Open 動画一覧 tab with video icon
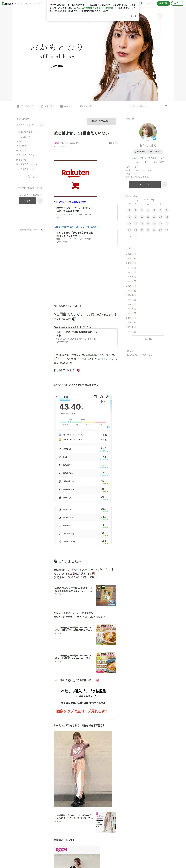Image resolution: width=186 pixels, height=868 pixels. coord(86,106)
